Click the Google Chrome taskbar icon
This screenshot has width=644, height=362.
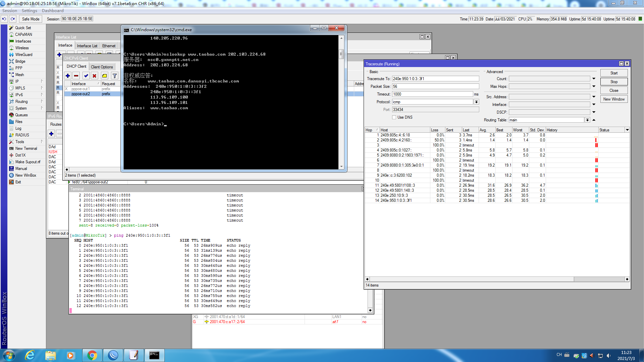tap(92, 355)
